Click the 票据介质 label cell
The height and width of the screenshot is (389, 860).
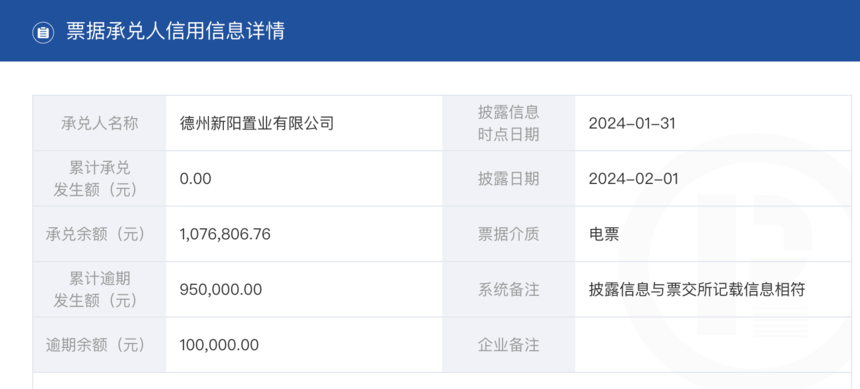(508, 234)
